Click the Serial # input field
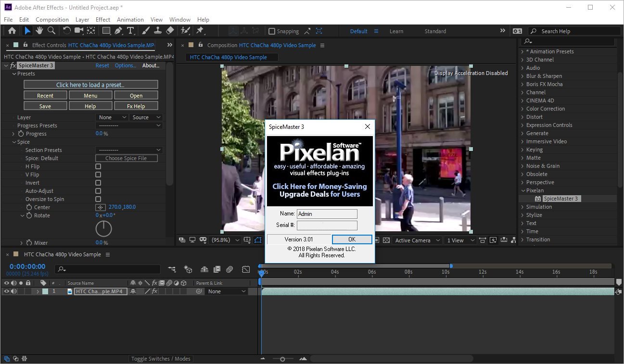Viewport: 624px width, 364px height. [x=327, y=225]
